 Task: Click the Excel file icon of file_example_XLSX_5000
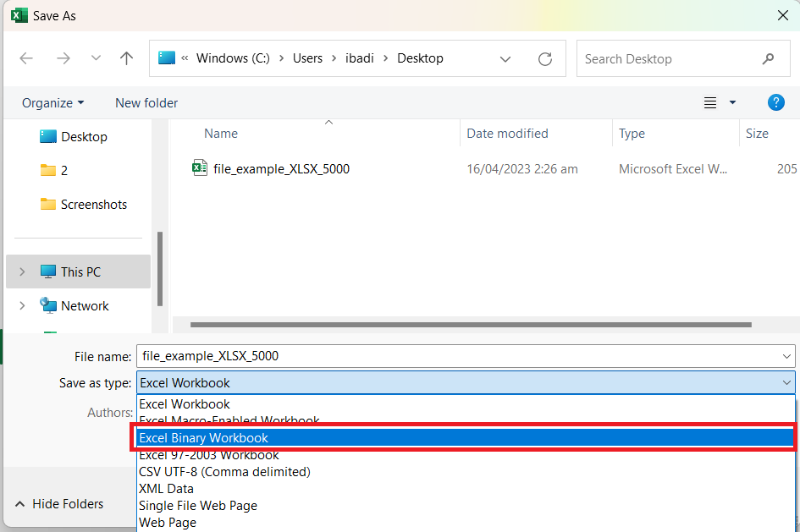200,167
